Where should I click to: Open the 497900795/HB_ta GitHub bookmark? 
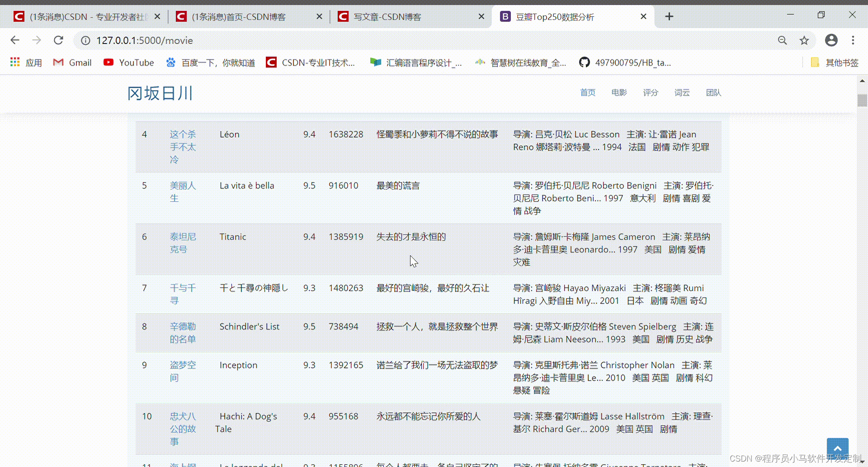pos(625,62)
